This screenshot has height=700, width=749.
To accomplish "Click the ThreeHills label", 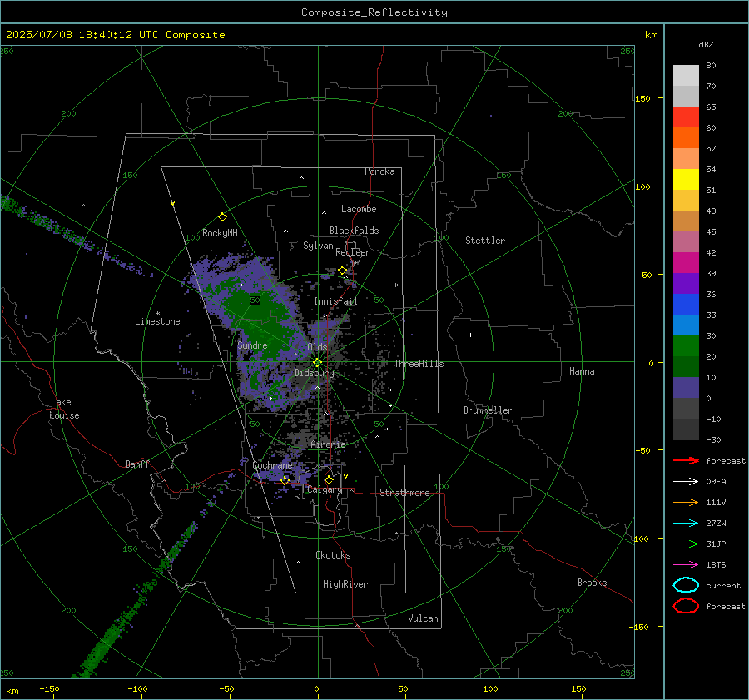I will pyautogui.click(x=419, y=364).
